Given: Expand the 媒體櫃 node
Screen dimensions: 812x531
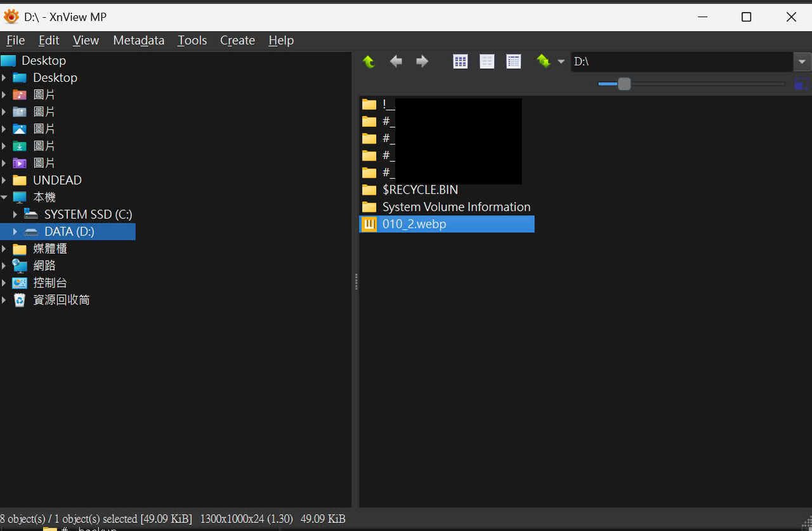Looking at the screenshot, I should 4,249.
